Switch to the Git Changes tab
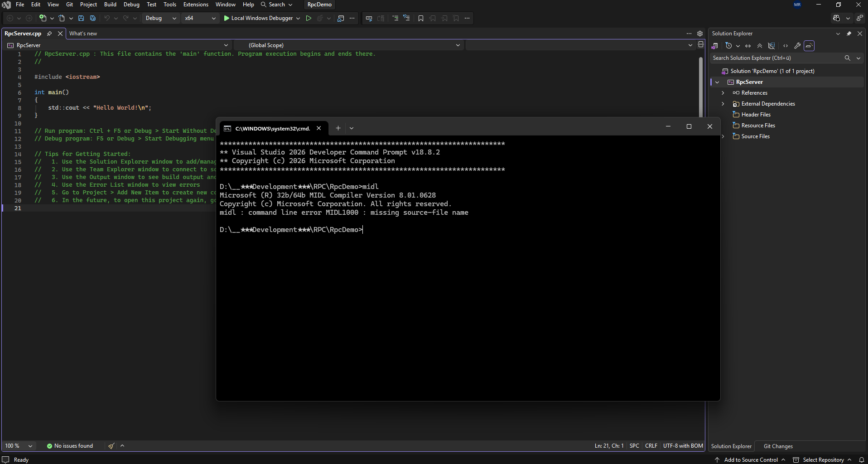The width and height of the screenshot is (868, 464). pyautogui.click(x=778, y=446)
